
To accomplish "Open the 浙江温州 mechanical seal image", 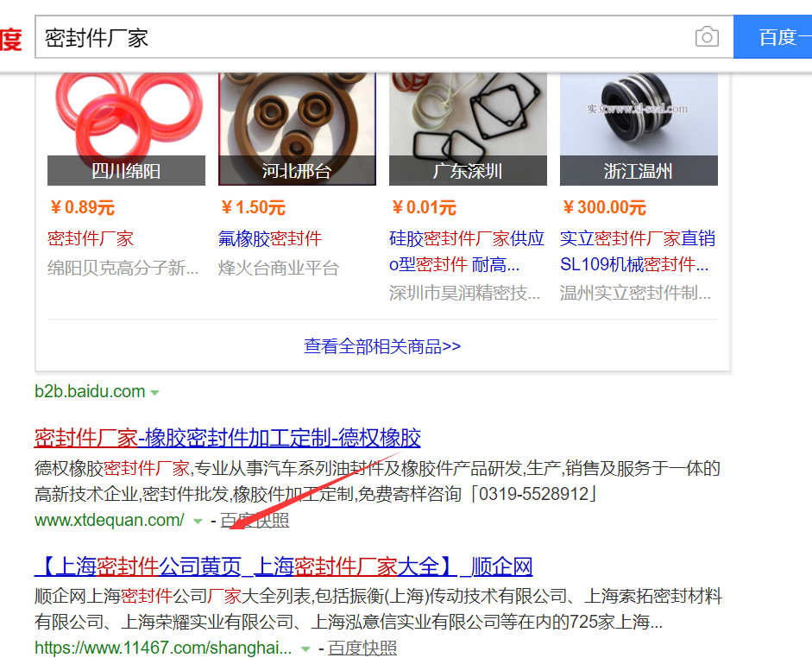I will coord(639,129).
